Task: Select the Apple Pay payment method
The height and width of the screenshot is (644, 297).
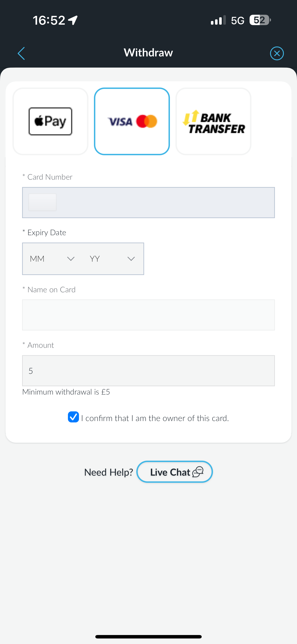Action: pyautogui.click(x=50, y=121)
